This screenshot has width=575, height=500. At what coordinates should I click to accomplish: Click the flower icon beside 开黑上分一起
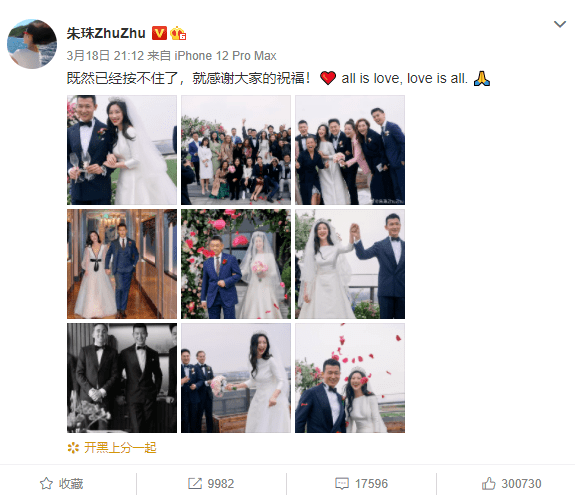click(73, 448)
